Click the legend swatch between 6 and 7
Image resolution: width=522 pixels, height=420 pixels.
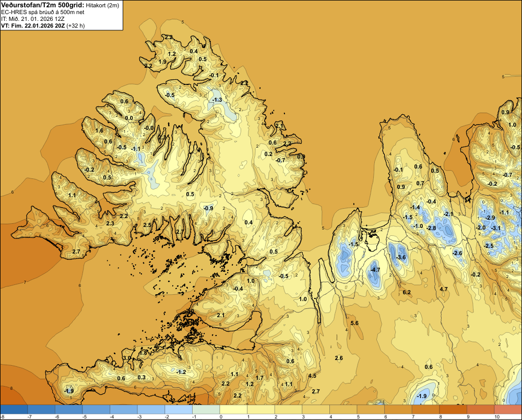click(398, 409)
